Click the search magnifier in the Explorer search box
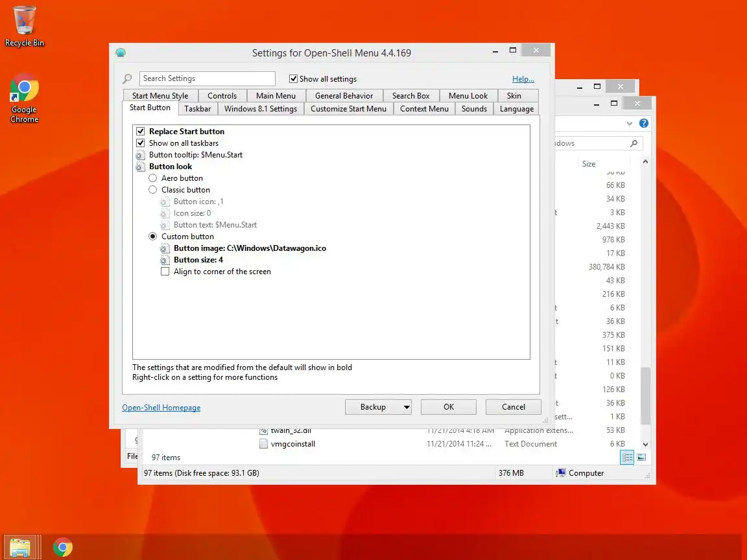 click(x=634, y=143)
